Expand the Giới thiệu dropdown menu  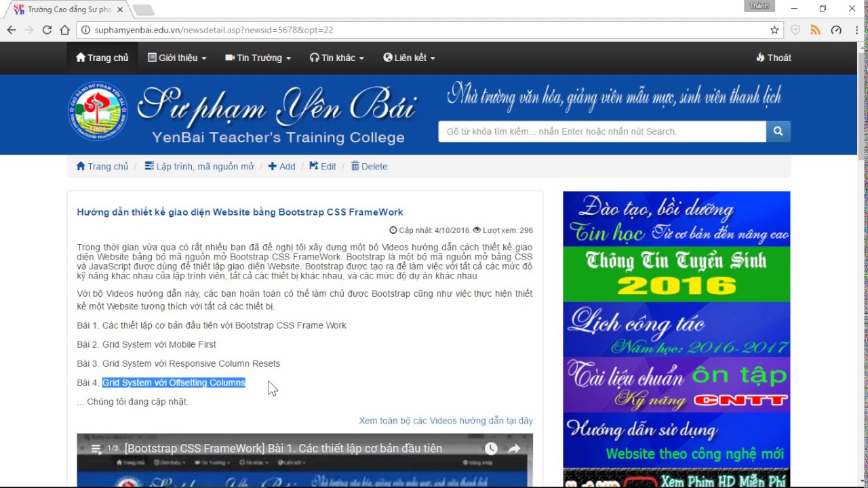click(177, 58)
